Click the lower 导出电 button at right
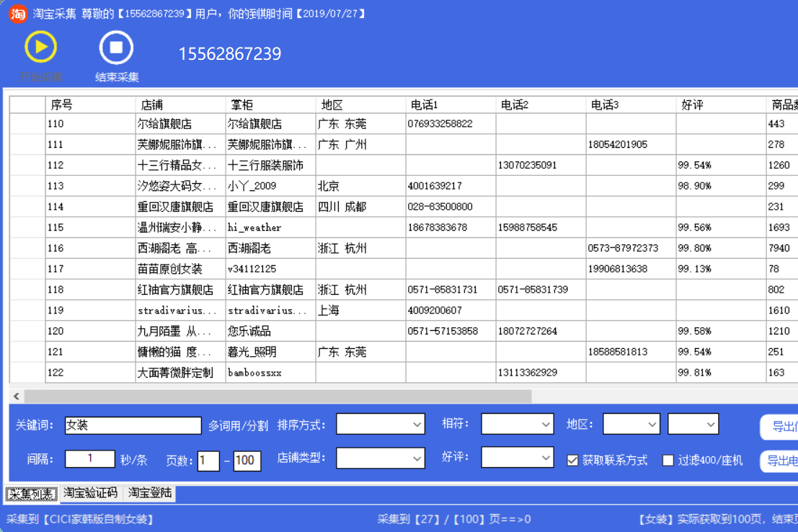This screenshot has height=532, width=798. point(780,461)
